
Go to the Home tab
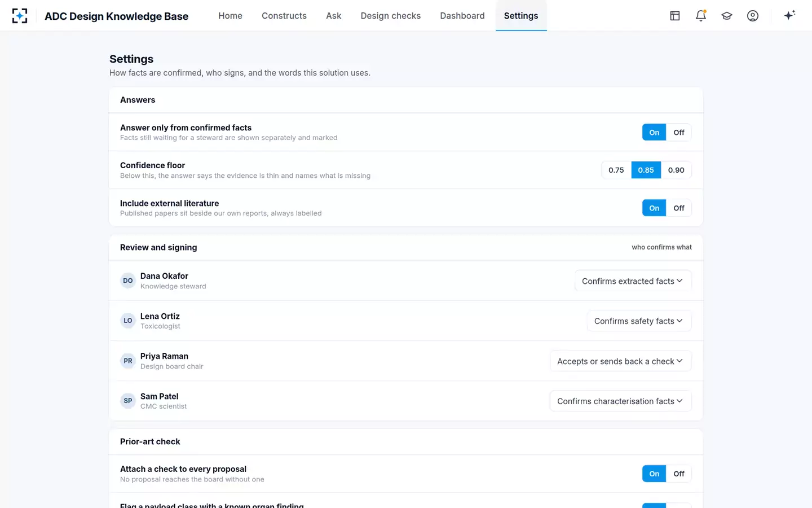(x=230, y=16)
